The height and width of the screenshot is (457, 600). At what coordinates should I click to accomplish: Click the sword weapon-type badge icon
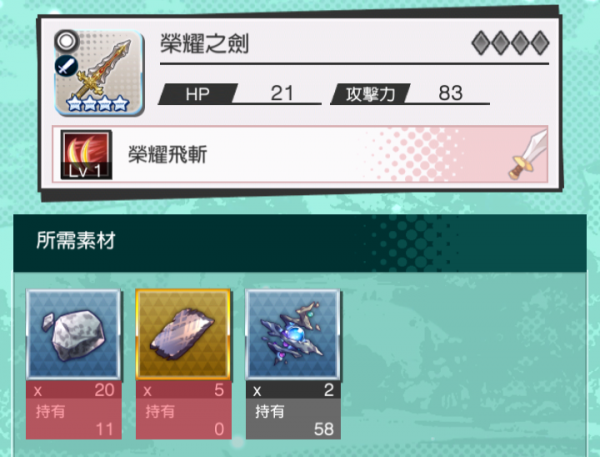pos(66,66)
